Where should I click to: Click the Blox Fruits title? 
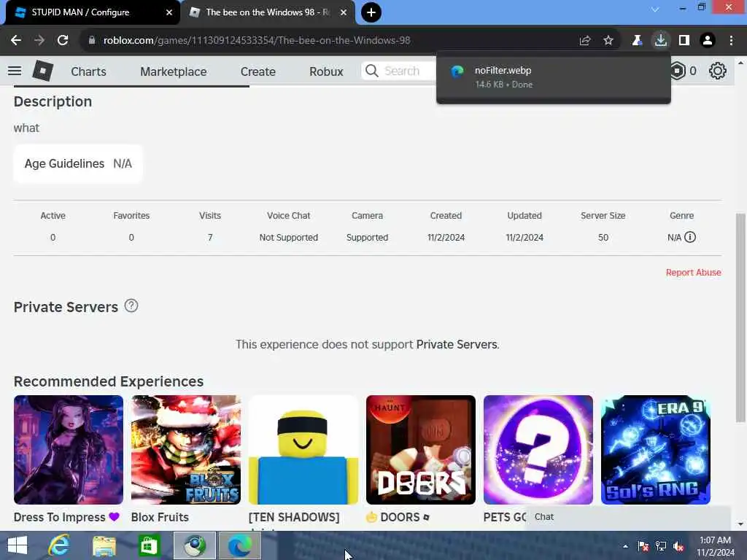(160, 517)
